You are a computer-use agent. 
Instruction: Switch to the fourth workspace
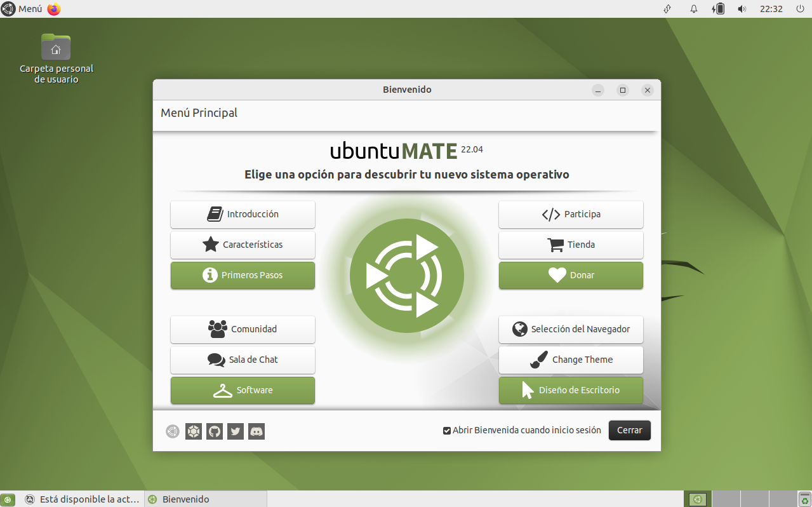point(783,499)
